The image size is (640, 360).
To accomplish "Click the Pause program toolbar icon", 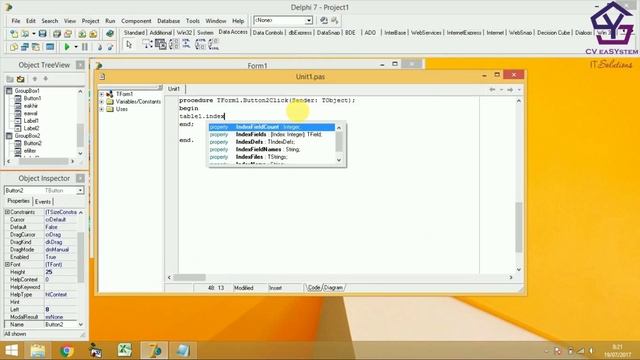I will point(85,47).
